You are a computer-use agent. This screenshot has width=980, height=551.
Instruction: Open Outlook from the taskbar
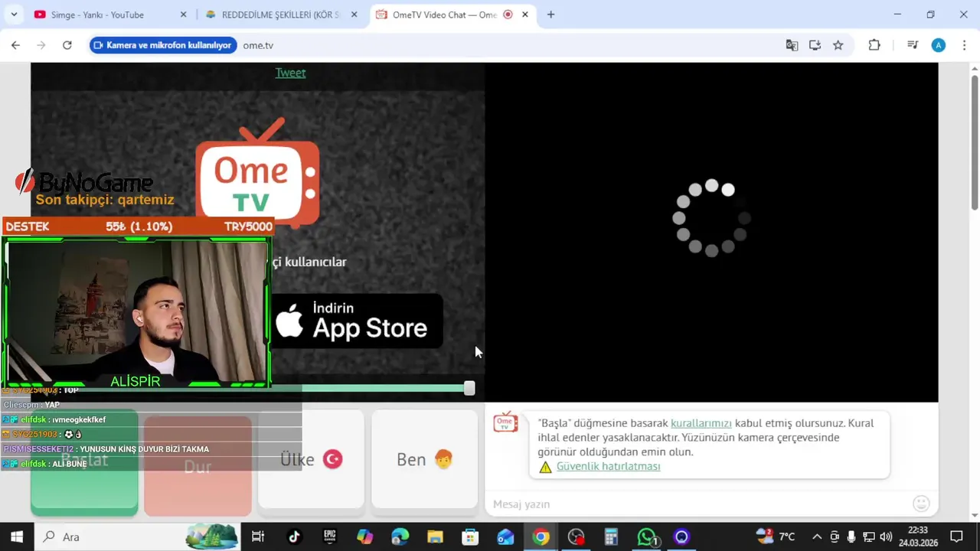[505, 536]
